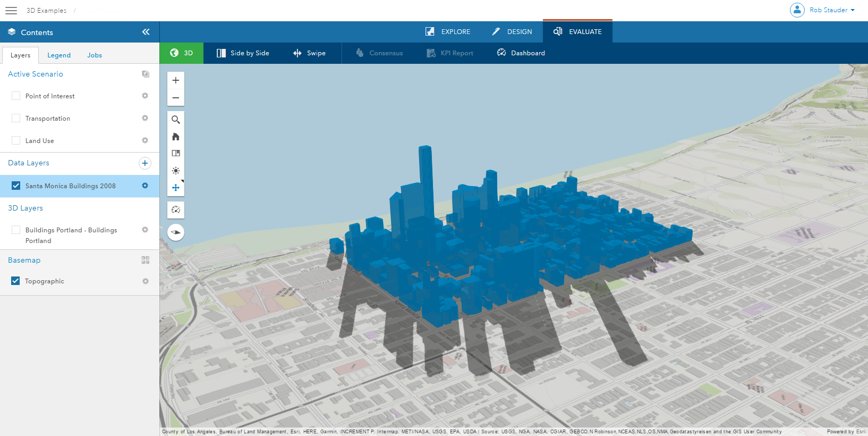Viewport: 868px width, 436px height.
Task: Open Buildings Portland layer settings gear
Action: coord(145,230)
